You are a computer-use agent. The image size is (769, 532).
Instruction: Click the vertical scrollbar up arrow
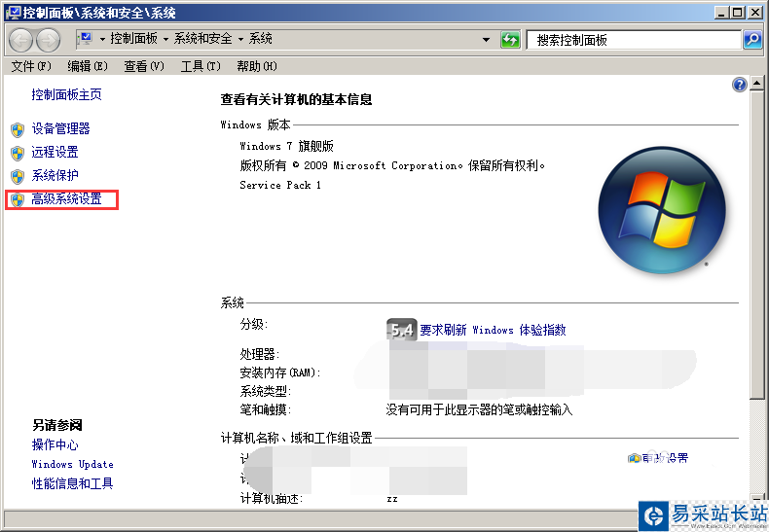coord(756,85)
